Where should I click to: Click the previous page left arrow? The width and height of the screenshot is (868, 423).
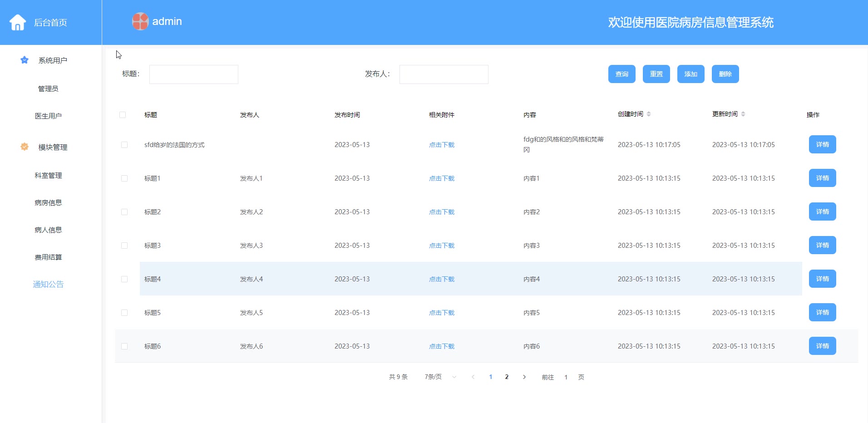pyautogui.click(x=473, y=377)
